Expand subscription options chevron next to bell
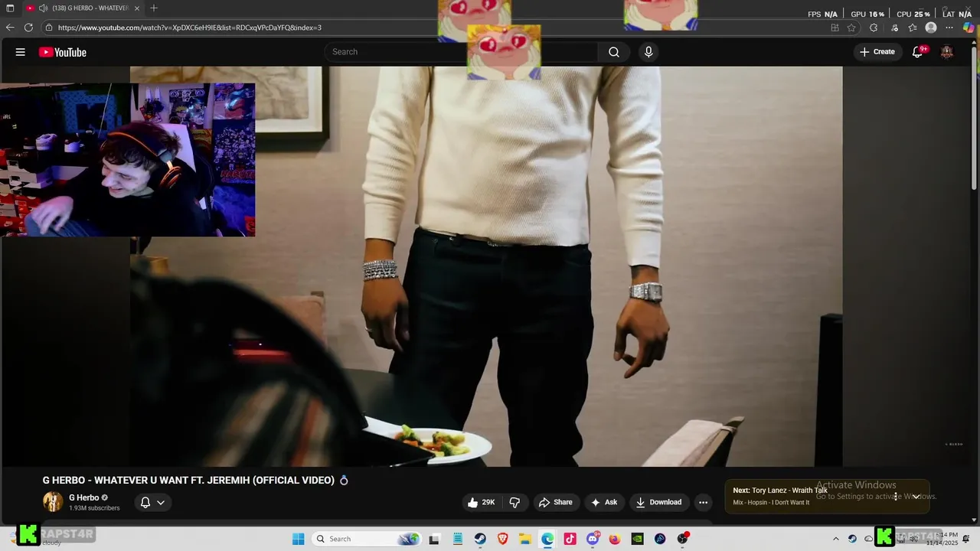This screenshot has width=980, height=551. tap(161, 502)
